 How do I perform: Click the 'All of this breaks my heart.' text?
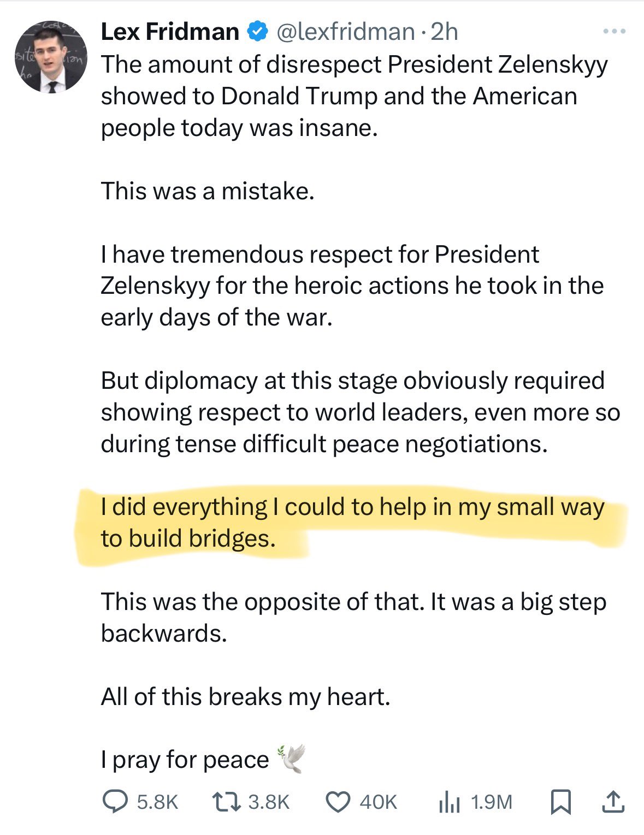(246, 697)
